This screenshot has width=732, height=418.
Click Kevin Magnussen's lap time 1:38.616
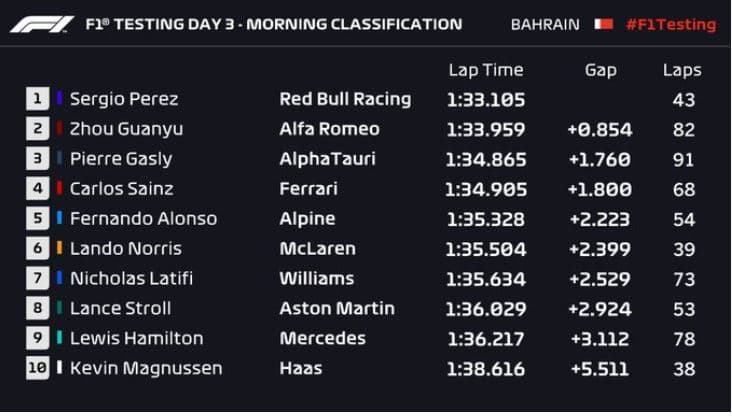[485, 368]
